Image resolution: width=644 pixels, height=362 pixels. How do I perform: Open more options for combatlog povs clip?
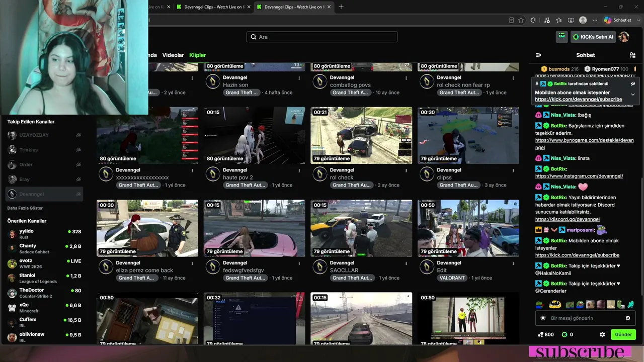point(406,78)
